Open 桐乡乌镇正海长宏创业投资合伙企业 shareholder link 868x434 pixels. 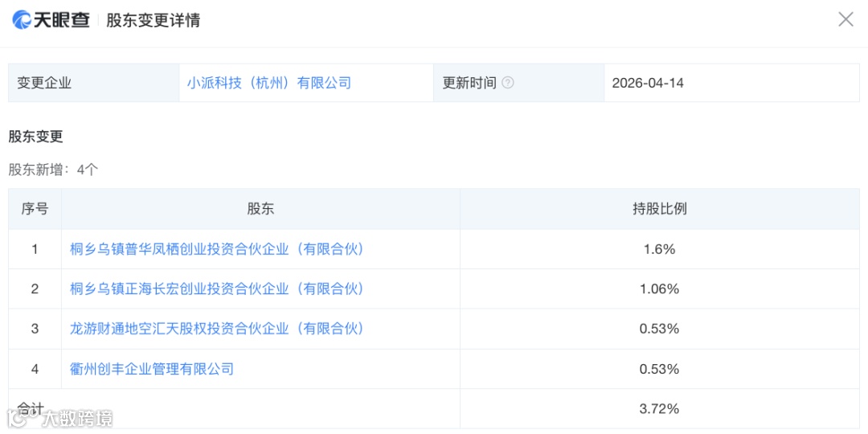217,289
